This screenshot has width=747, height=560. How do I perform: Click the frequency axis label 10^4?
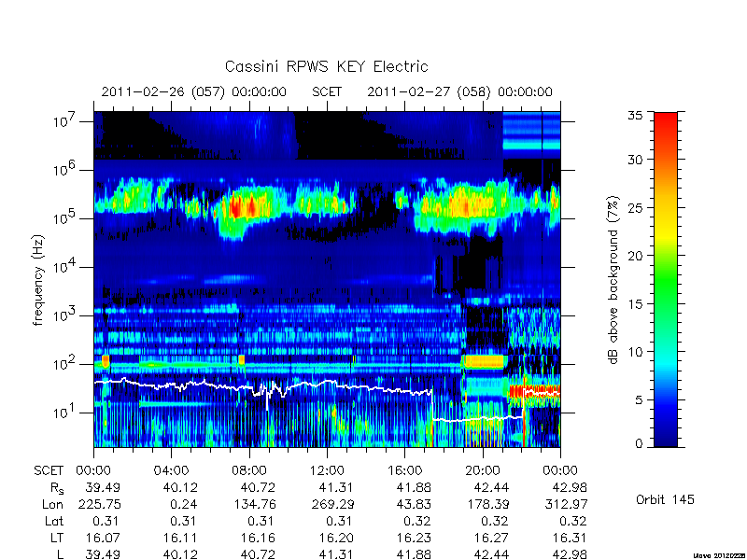(65, 267)
